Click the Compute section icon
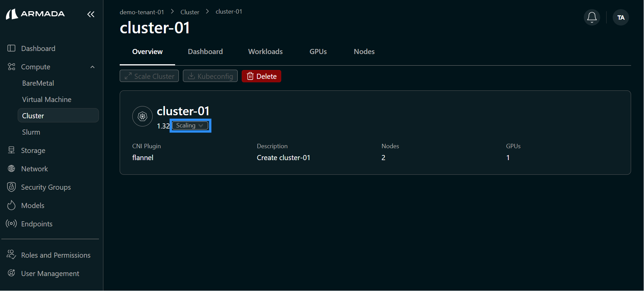Viewport: 644px width, 291px height. (12, 67)
